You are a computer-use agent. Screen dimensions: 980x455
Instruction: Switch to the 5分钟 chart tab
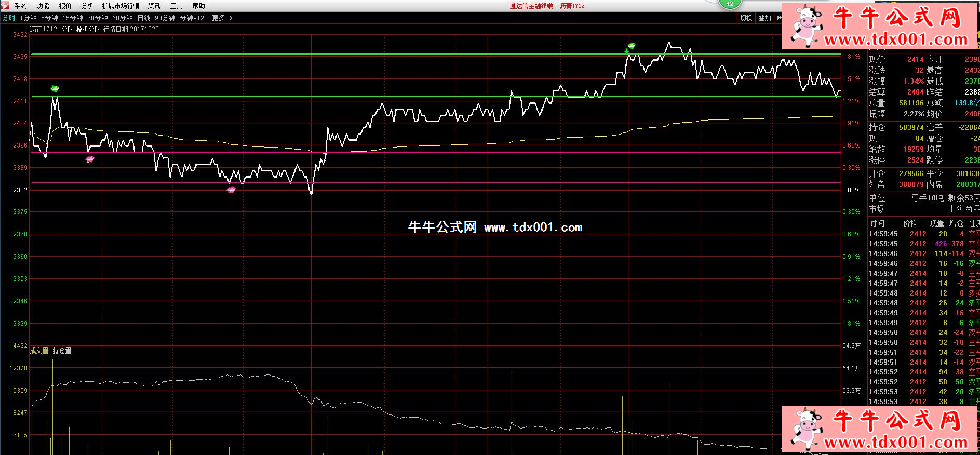click(x=49, y=18)
